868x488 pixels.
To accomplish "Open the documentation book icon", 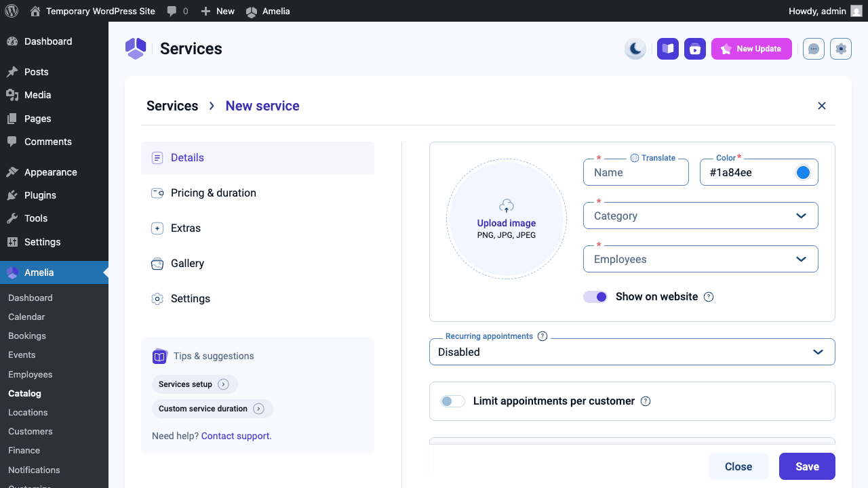I will (668, 49).
